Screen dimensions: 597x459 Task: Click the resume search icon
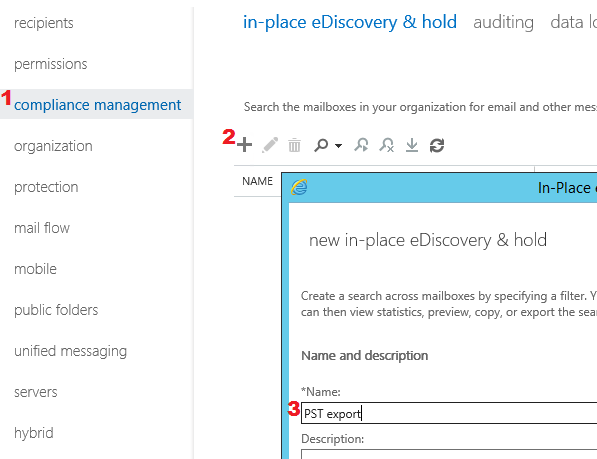(361, 145)
